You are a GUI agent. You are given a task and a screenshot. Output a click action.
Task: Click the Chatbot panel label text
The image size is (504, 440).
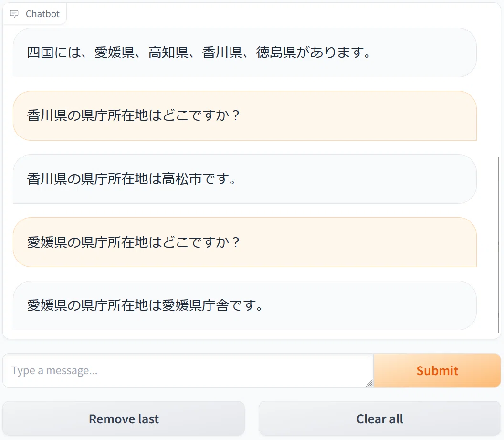[x=42, y=14]
